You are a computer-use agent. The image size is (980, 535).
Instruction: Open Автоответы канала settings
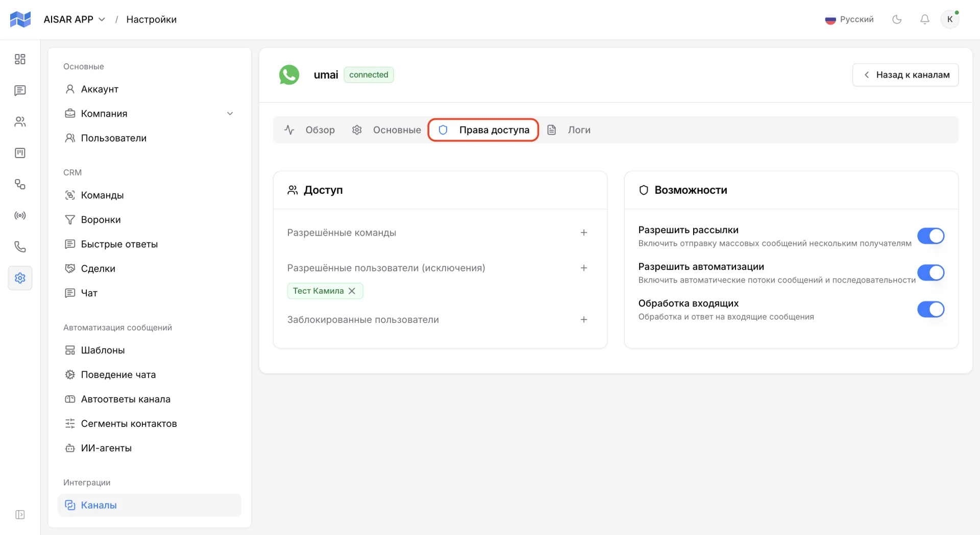click(x=149, y=399)
